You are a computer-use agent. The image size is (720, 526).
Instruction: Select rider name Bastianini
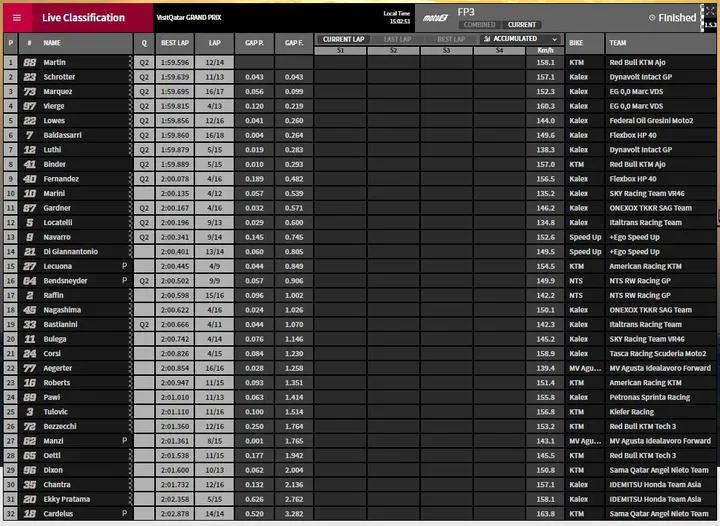click(x=61, y=325)
